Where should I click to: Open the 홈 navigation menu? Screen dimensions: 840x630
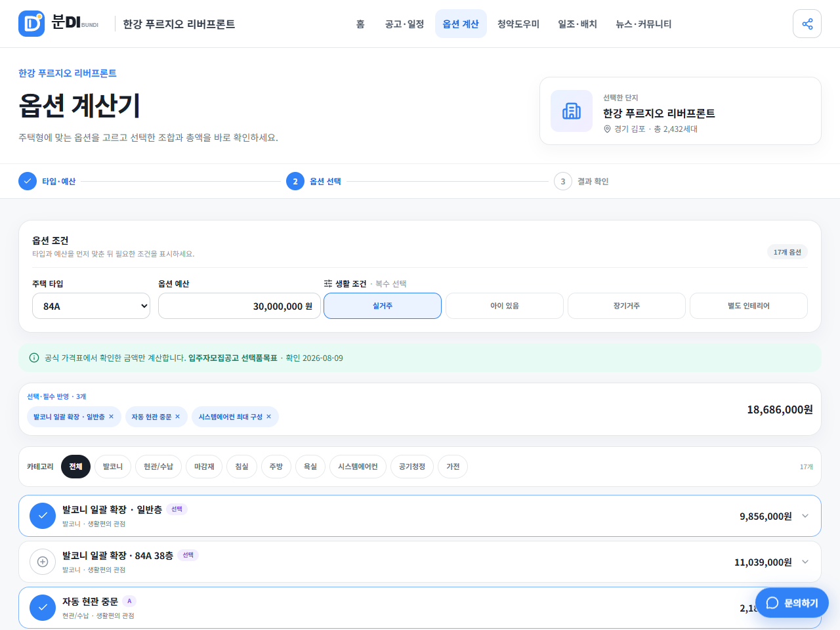tap(360, 24)
